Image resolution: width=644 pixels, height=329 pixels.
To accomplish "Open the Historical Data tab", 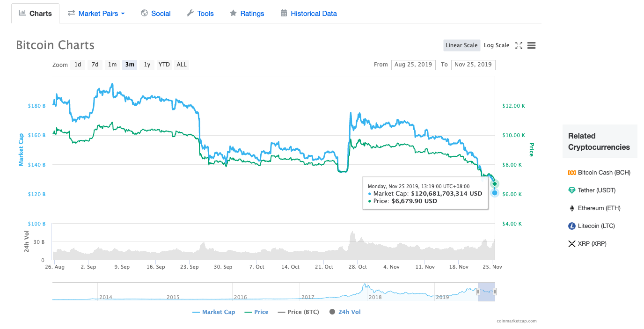I will coord(308,13).
